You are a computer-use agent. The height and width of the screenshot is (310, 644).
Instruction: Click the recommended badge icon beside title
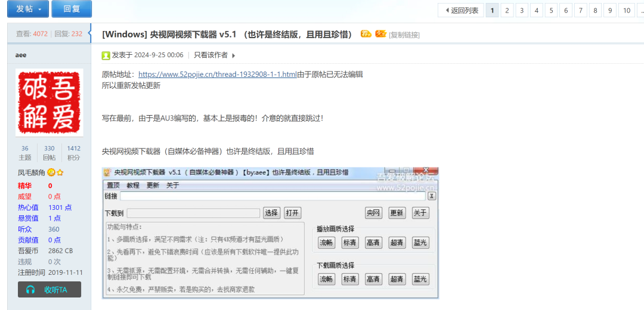(366, 33)
